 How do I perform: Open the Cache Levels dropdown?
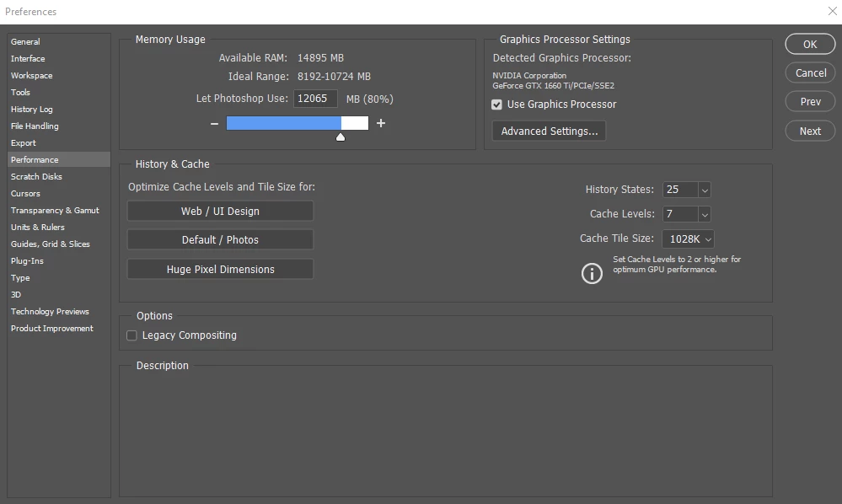click(x=705, y=214)
